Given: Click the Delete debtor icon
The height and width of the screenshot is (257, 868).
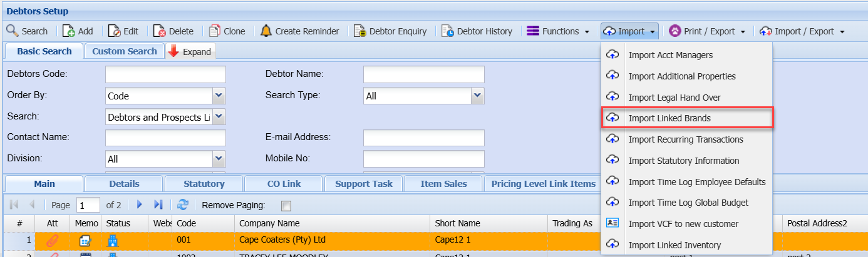Looking at the screenshot, I should [x=160, y=31].
